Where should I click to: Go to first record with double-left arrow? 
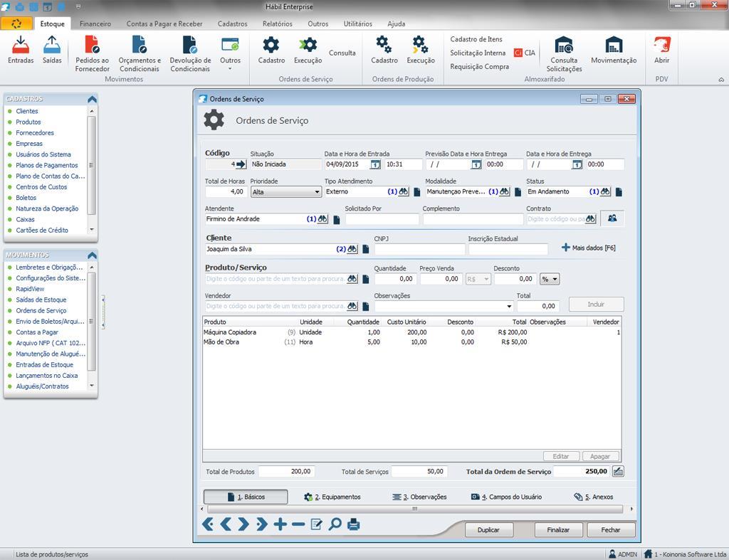pos(208,524)
